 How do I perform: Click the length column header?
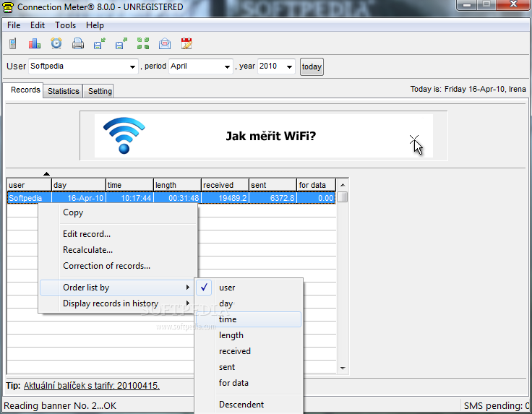point(177,185)
